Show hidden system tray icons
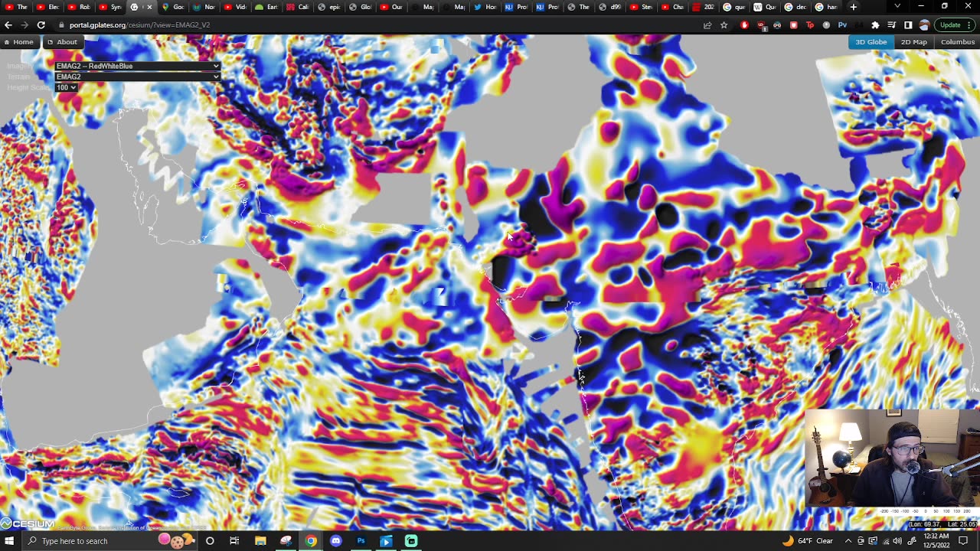Viewport: 980px width, 551px height. click(x=848, y=541)
